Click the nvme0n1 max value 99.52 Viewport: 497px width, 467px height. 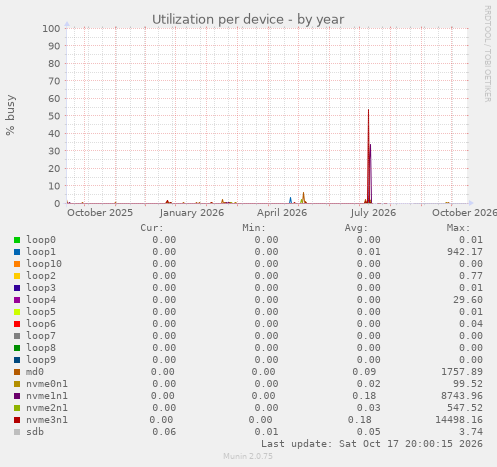468,384
